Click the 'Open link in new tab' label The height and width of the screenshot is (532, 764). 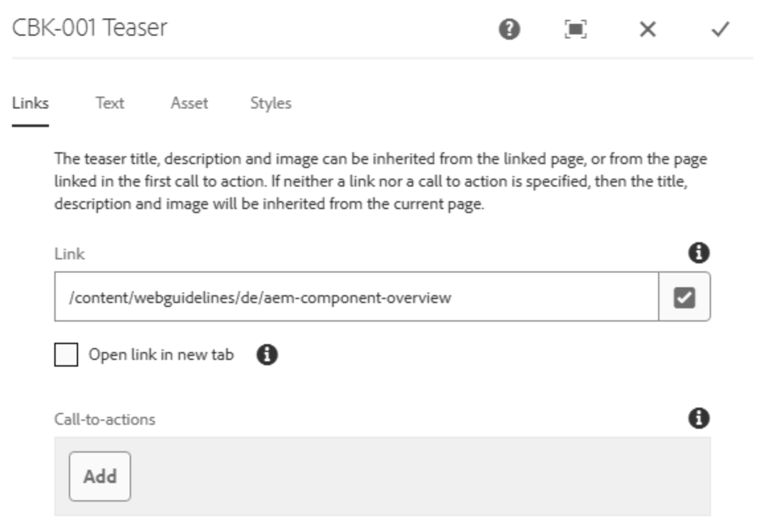161,355
